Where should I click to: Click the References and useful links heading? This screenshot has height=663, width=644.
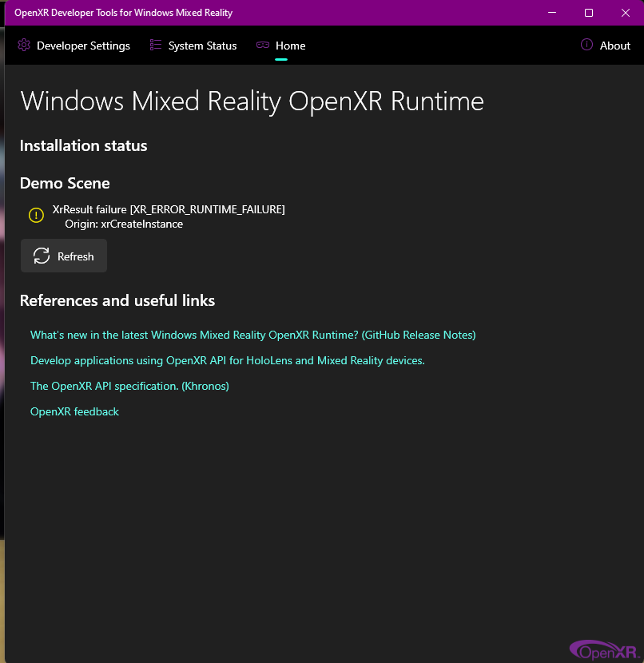click(117, 300)
